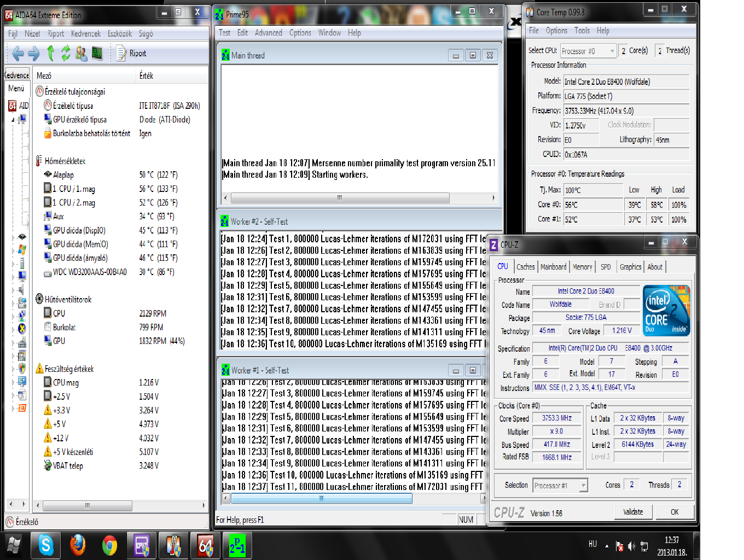Go back using AIDA64 back arrow
744x560 pixels.
click(18, 53)
